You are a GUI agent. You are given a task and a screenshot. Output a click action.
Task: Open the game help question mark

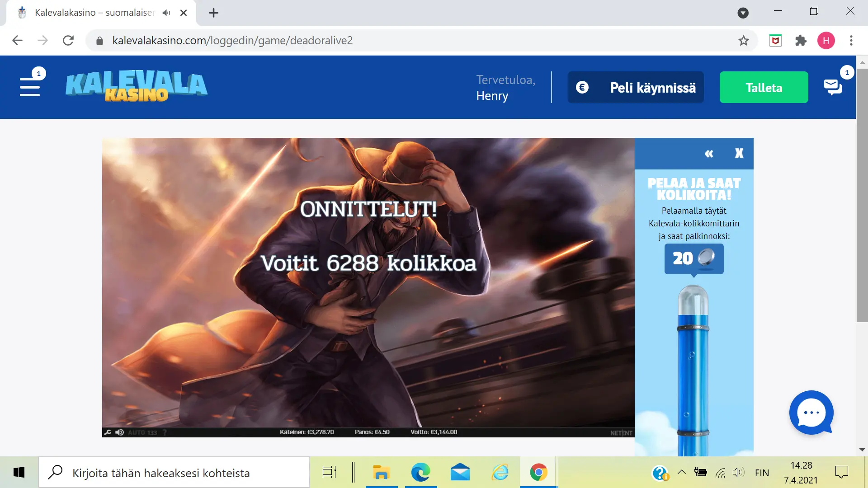pos(165,432)
